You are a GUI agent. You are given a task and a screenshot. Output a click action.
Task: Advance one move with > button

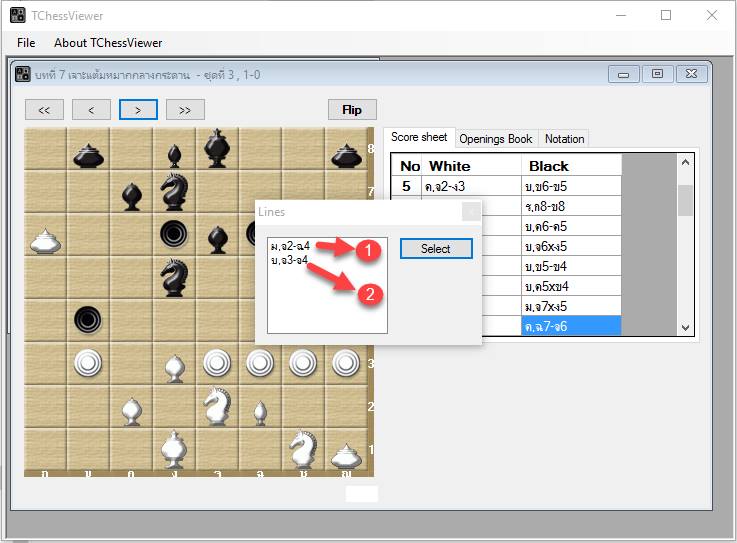pos(138,110)
